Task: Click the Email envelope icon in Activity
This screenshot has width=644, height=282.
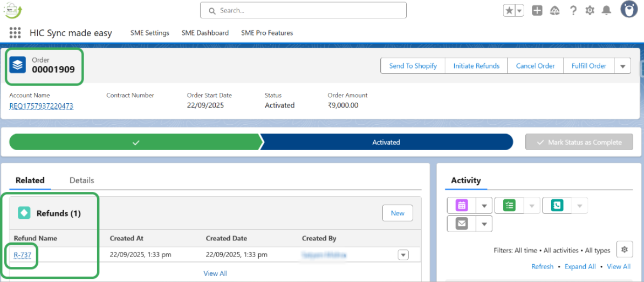Action: pos(462,224)
